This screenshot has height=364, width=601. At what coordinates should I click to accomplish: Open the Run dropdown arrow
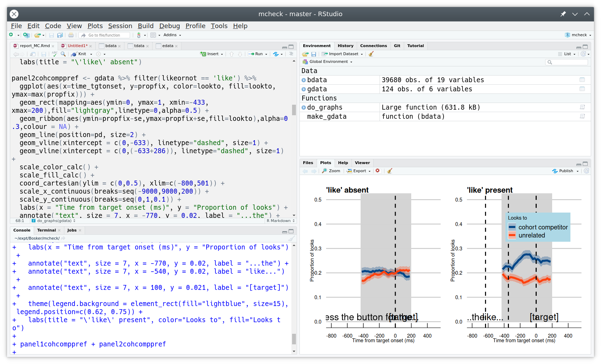266,54
